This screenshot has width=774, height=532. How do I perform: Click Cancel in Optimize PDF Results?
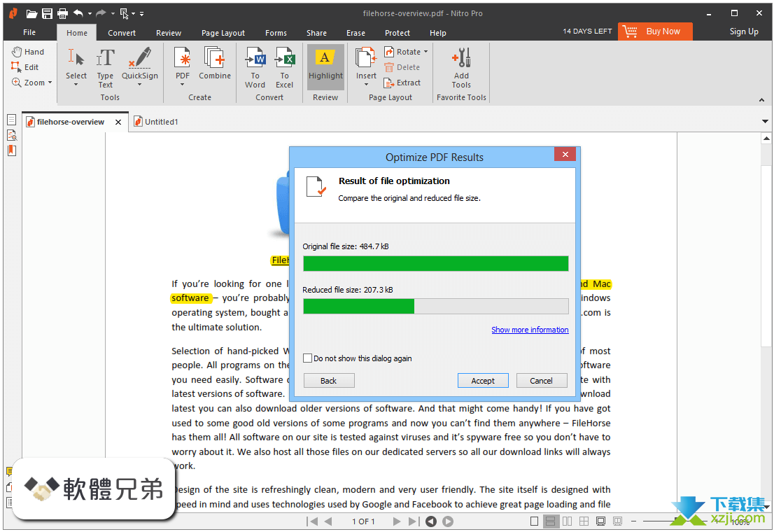tap(542, 380)
